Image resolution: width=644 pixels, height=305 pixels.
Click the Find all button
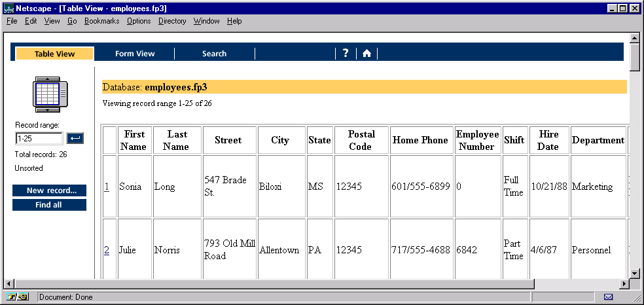pyautogui.click(x=49, y=205)
